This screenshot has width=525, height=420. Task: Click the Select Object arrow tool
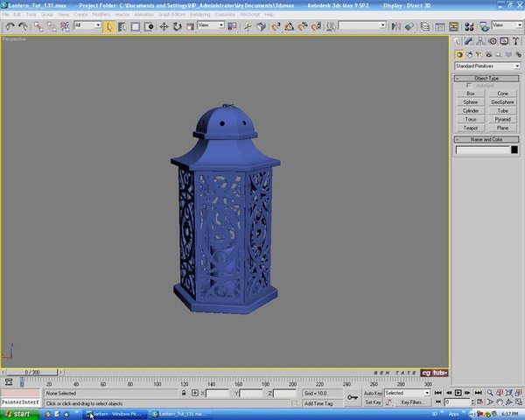point(109,26)
